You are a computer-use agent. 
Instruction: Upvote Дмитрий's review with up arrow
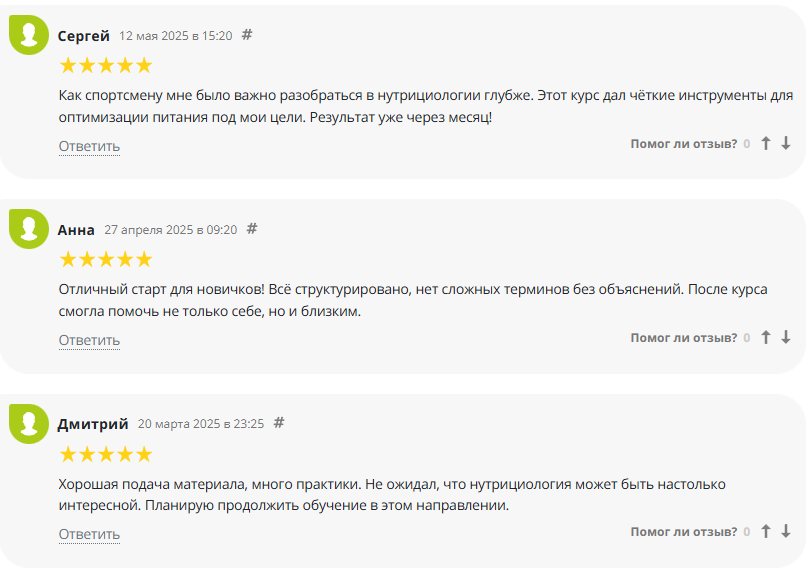coord(766,532)
